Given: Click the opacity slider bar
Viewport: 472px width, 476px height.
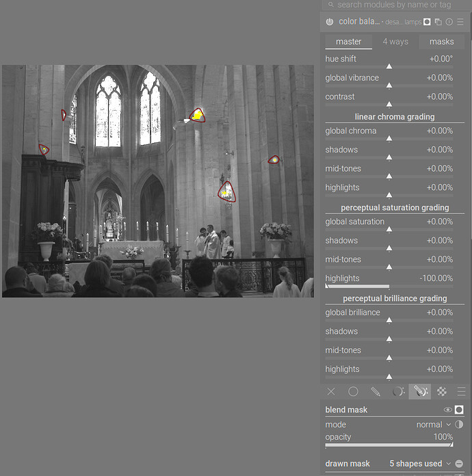Looking at the screenshot, I should (389, 445).
